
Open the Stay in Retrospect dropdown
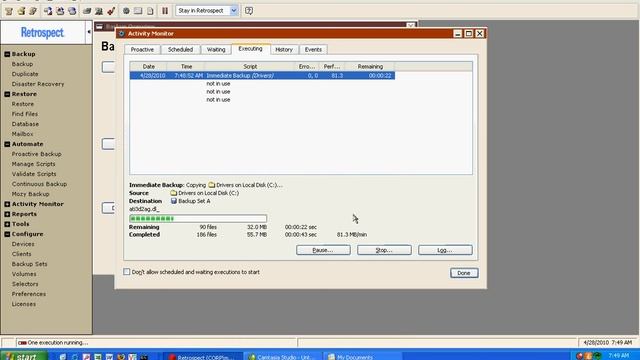coord(233,11)
